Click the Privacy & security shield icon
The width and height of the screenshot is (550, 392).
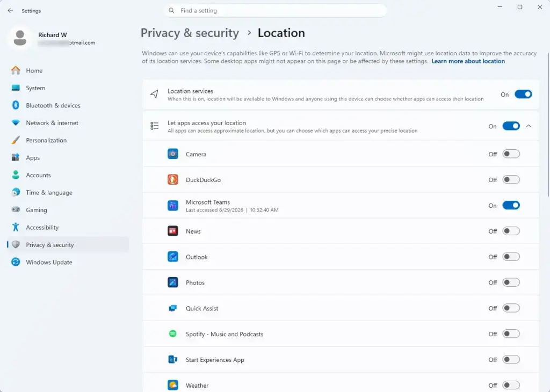[x=16, y=245]
